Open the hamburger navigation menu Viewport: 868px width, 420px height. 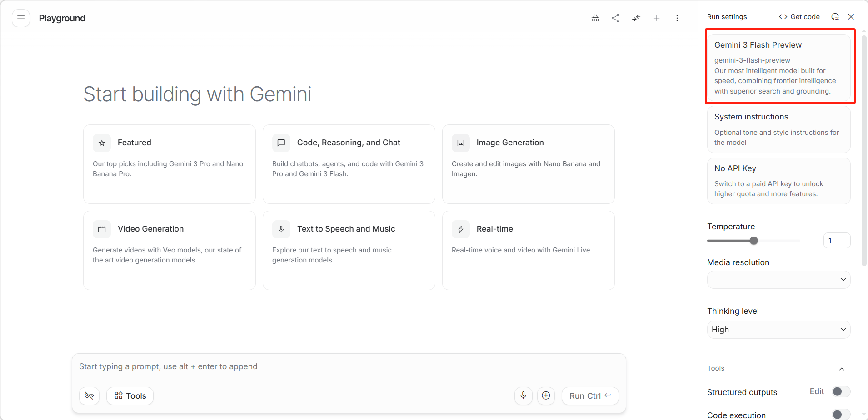point(21,18)
